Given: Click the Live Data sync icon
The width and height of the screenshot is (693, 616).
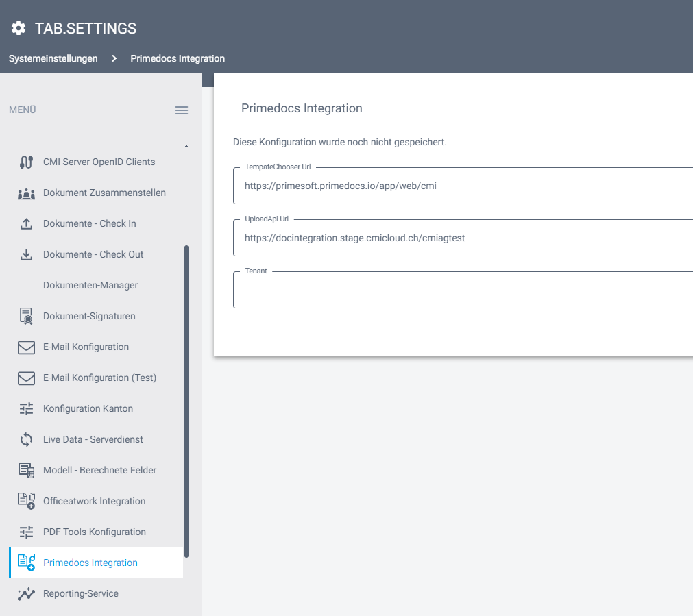Looking at the screenshot, I should click(27, 440).
